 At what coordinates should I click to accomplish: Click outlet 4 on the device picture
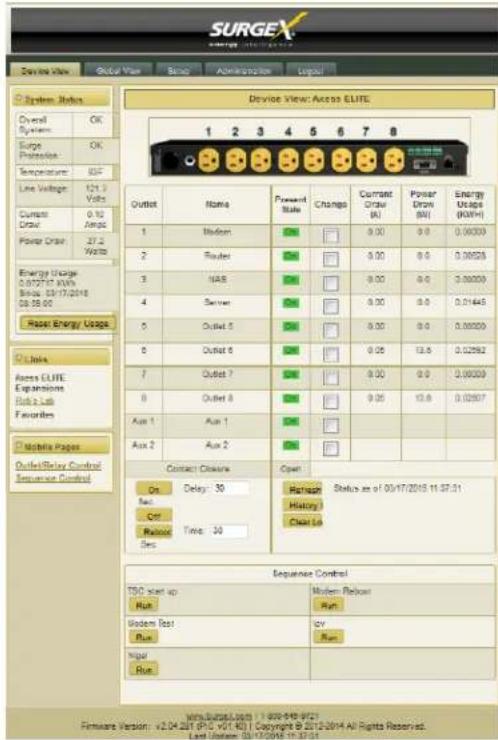288,161
